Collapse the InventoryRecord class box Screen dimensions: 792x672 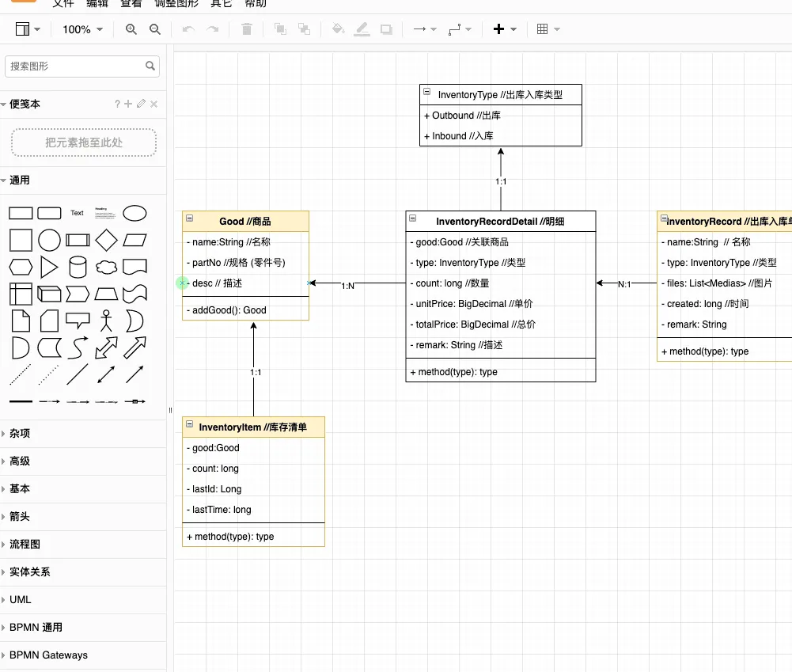(664, 218)
